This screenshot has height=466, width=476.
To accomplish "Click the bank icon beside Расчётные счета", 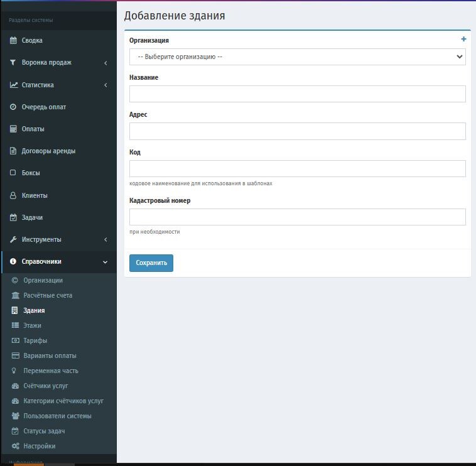I will tap(15, 295).
